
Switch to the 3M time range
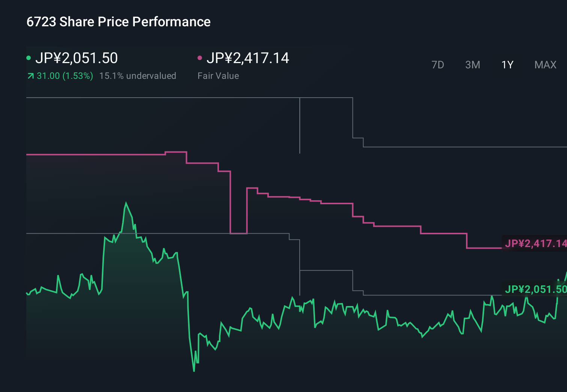click(x=472, y=65)
